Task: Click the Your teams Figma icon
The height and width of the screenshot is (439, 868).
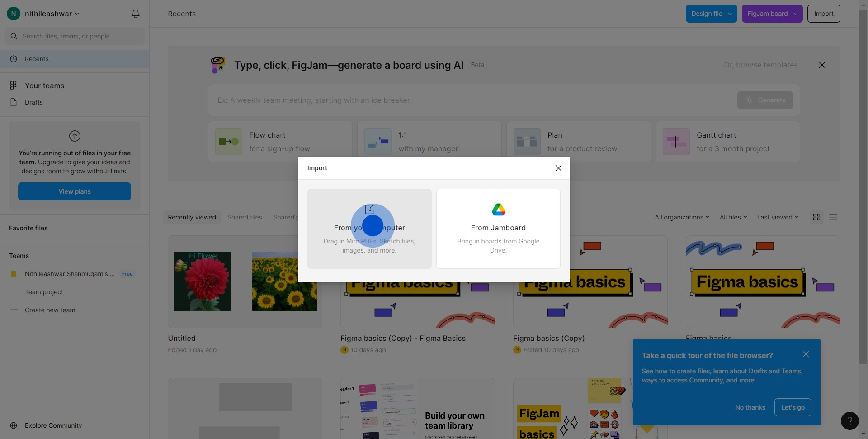Action: point(13,86)
